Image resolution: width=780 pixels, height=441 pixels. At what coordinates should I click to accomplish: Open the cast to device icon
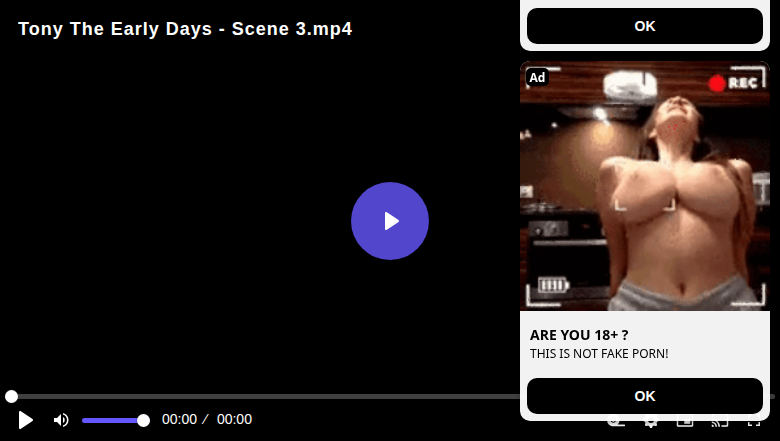coord(719,422)
